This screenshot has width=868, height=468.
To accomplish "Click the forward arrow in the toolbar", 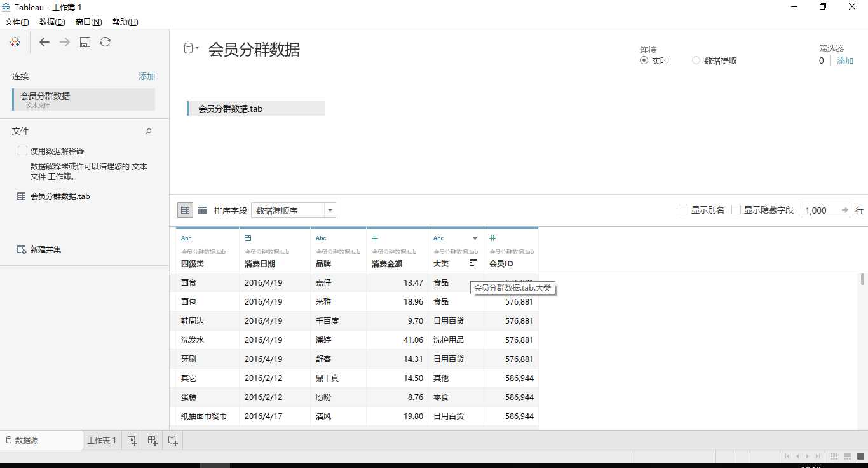I will (65, 42).
